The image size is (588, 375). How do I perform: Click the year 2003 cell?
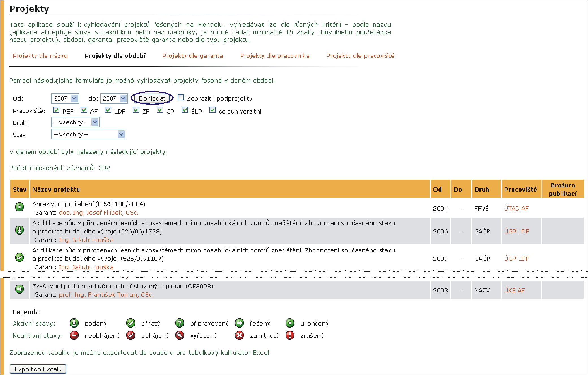(440, 290)
